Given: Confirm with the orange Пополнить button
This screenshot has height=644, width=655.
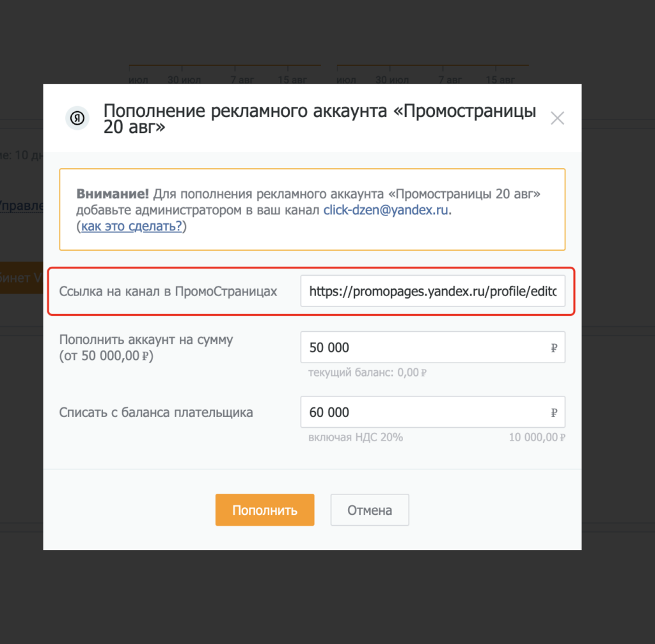Looking at the screenshot, I should (x=265, y=510).
